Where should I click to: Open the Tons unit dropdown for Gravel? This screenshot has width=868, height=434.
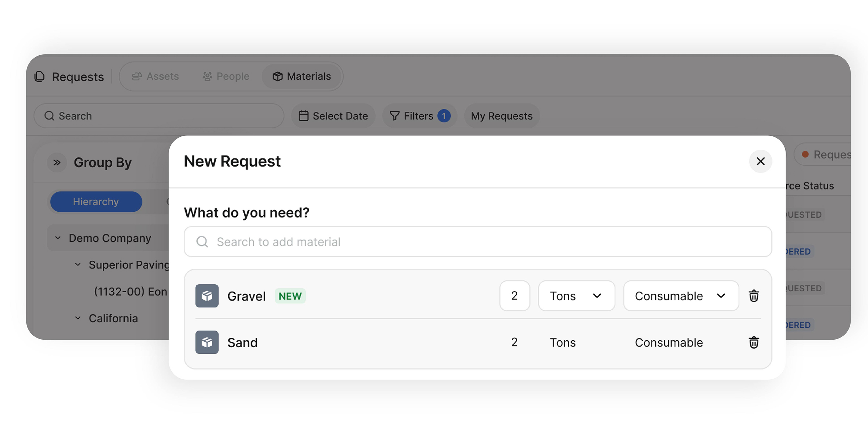tap(576, 296)
